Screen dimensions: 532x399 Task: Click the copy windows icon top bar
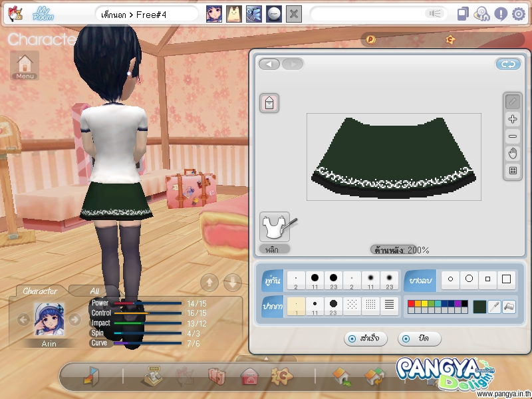463,14
